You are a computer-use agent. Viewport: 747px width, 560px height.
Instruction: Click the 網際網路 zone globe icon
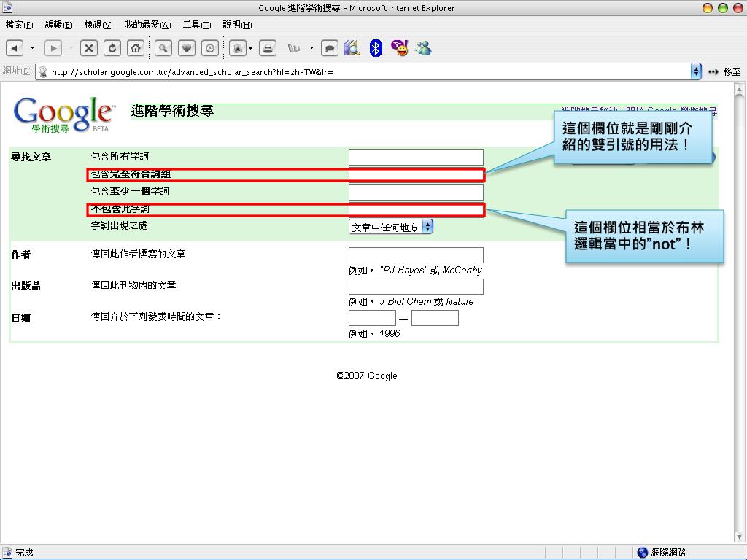coord(643,553)
